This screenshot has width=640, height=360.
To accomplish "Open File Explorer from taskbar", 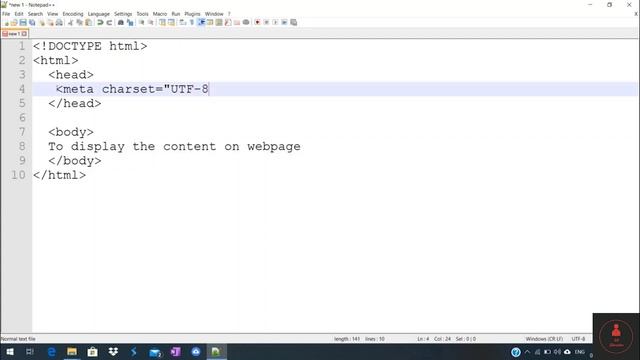I will coord(72,352).
